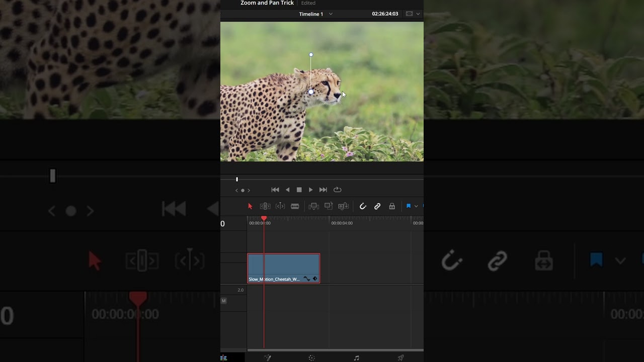Stop playback in the viewer
Screen dimensions: 644x362
coord(299,190)
